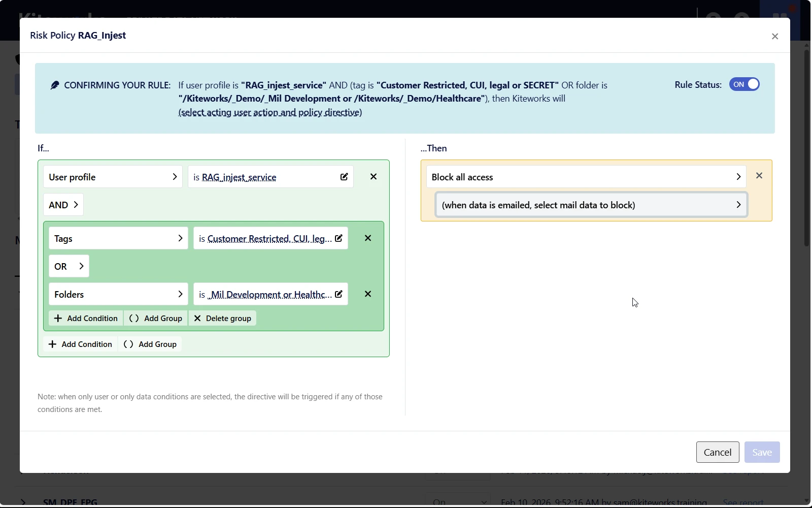Click the confirming rule feather icon
The height and width of the screenshot is (508, 812).
[55, 85]
